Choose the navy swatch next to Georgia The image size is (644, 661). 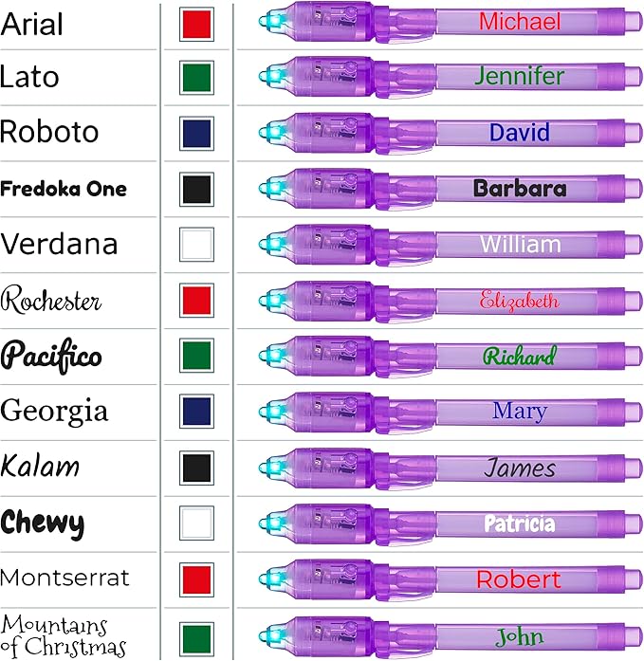pos(196,412)
